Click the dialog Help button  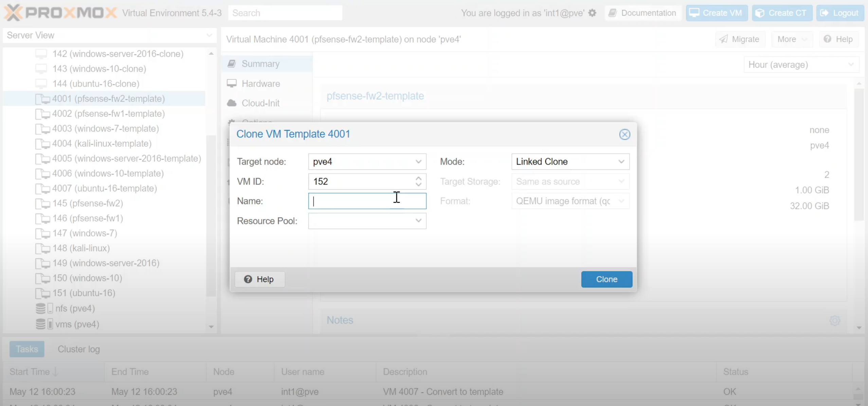click(259, 279)
